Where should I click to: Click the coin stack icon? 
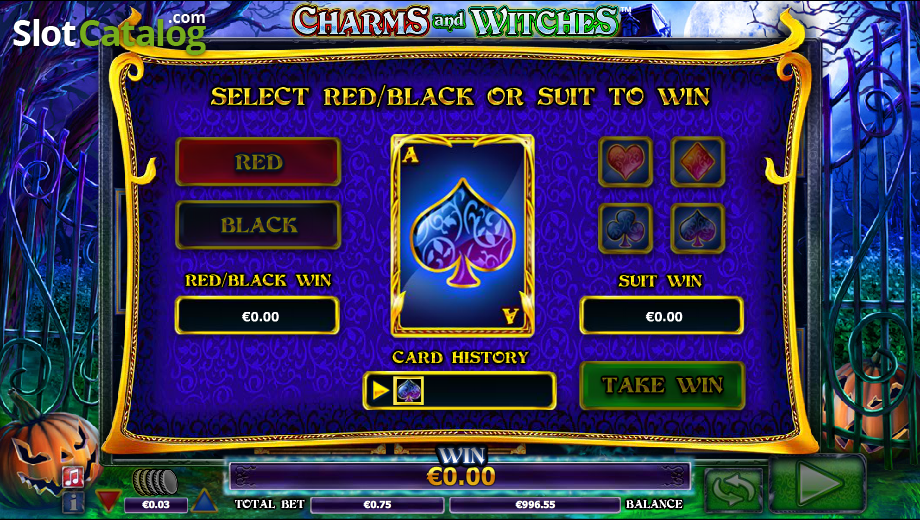tap(155, 482)
